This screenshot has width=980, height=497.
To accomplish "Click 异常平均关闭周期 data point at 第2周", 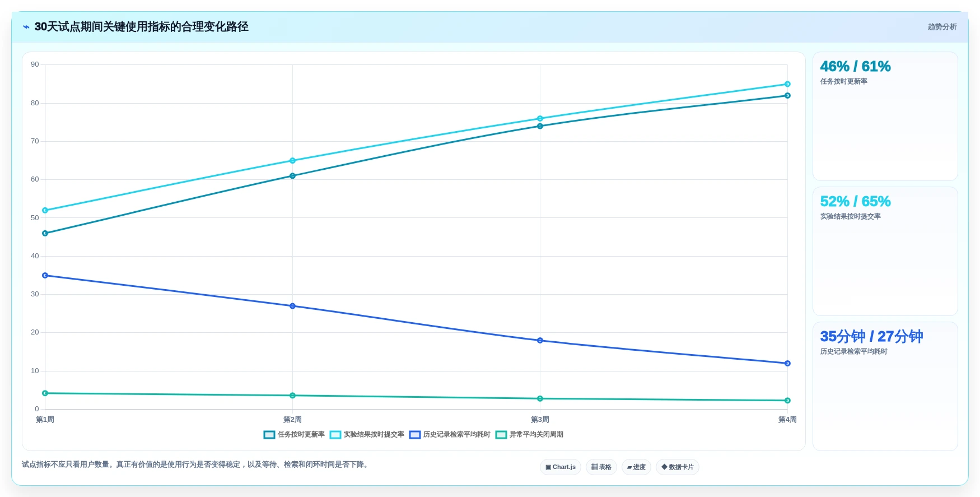I will 292,396.
